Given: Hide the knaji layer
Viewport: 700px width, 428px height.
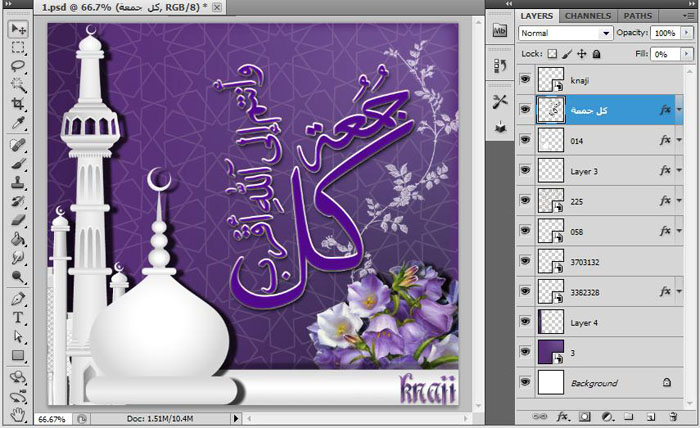Looking at the screenshot, I should [x=525, y=77].
